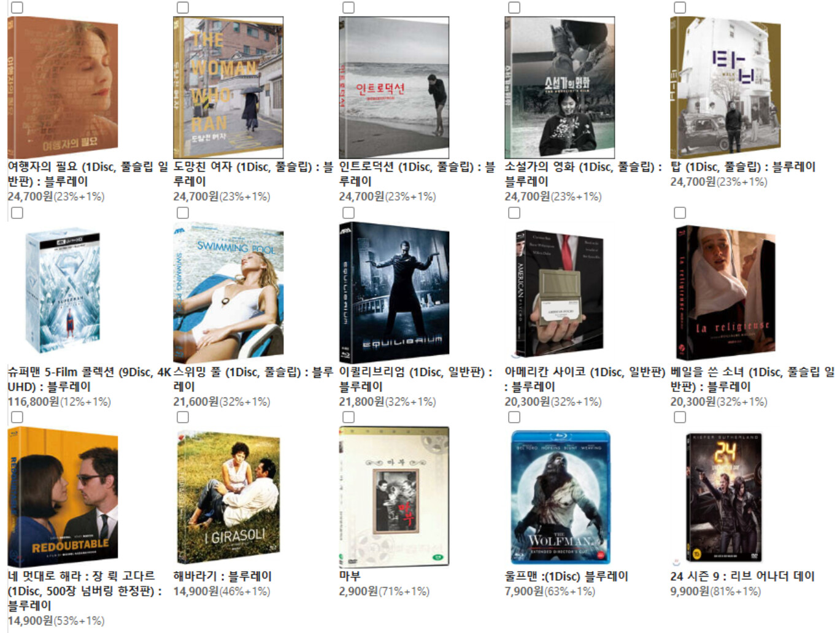Click 20,300원 price under 베일을 쓴 소녀
The width and height of the screenshot is (840, 633).
pyautogui.click(x=693, y=402)
